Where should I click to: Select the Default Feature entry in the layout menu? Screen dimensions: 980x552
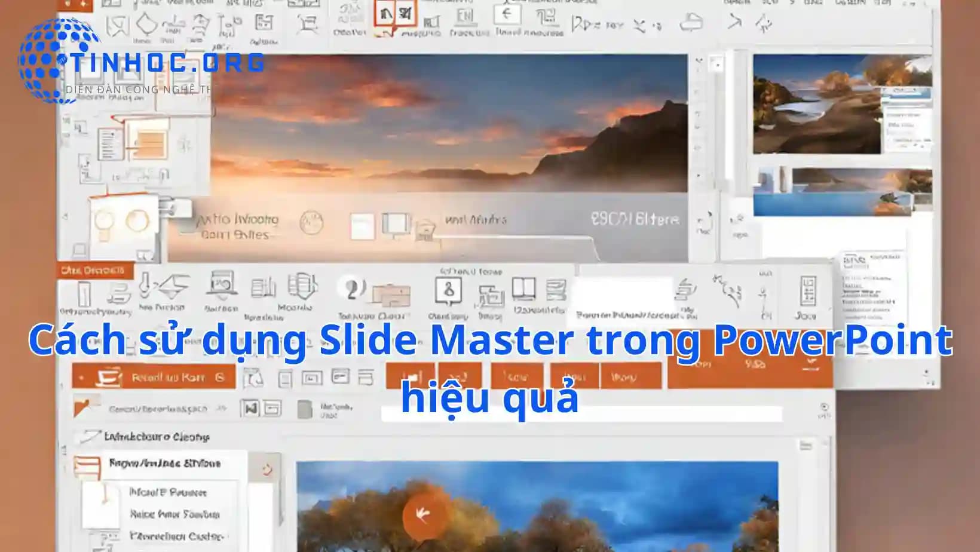(168, 493)
